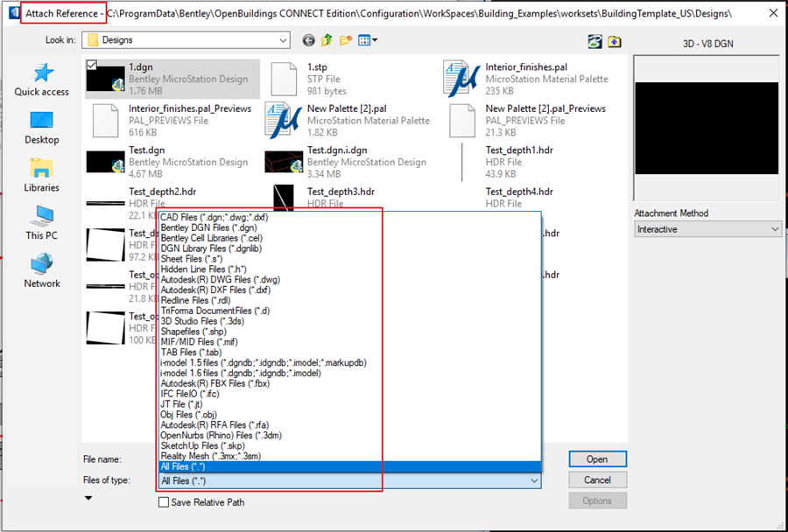Image resolution: width=788 pixels, height=532 pixels.
Task: Choose Bentley DGN Files (*.dgn) filter
Action: [x=349, y=228]
